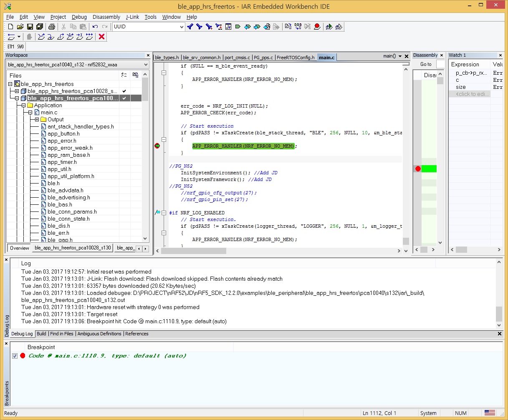The image size is (508, 420).
Task: Collapse the code fold before #if NRF_LOG_ENABLED
Action: pos(164,213)
